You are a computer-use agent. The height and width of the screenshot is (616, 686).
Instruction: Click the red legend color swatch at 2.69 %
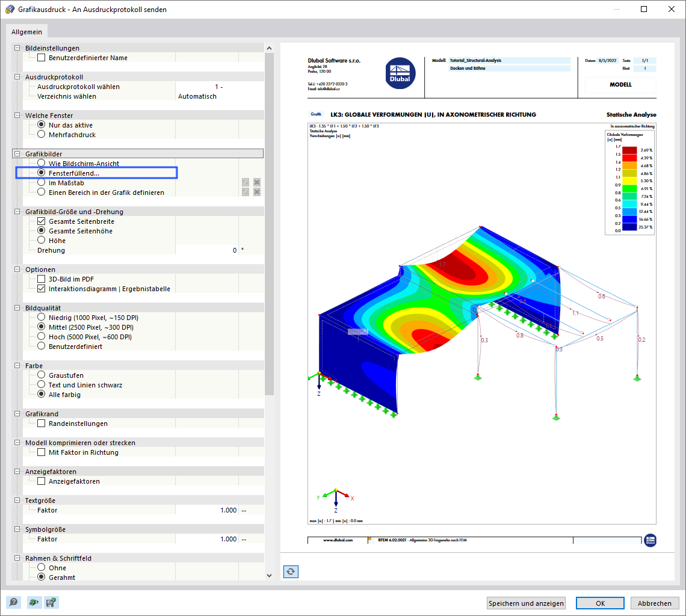(x=629, y=150)
